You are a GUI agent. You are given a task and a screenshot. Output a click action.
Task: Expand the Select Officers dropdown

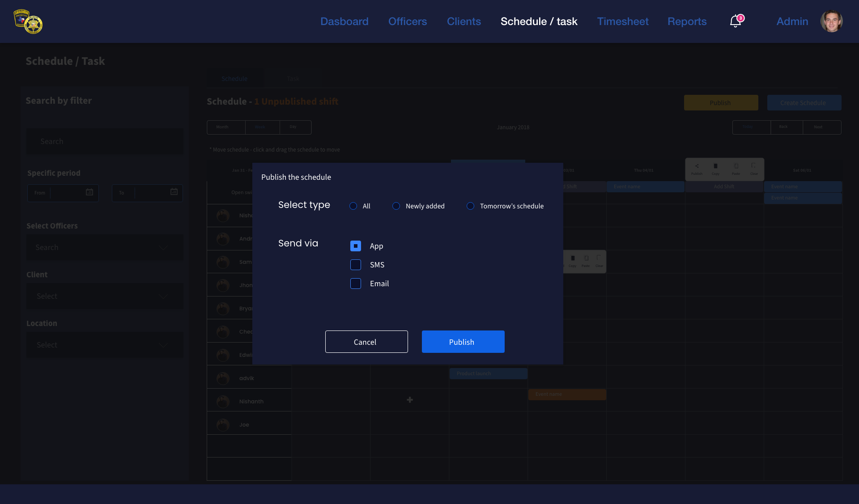164,247
